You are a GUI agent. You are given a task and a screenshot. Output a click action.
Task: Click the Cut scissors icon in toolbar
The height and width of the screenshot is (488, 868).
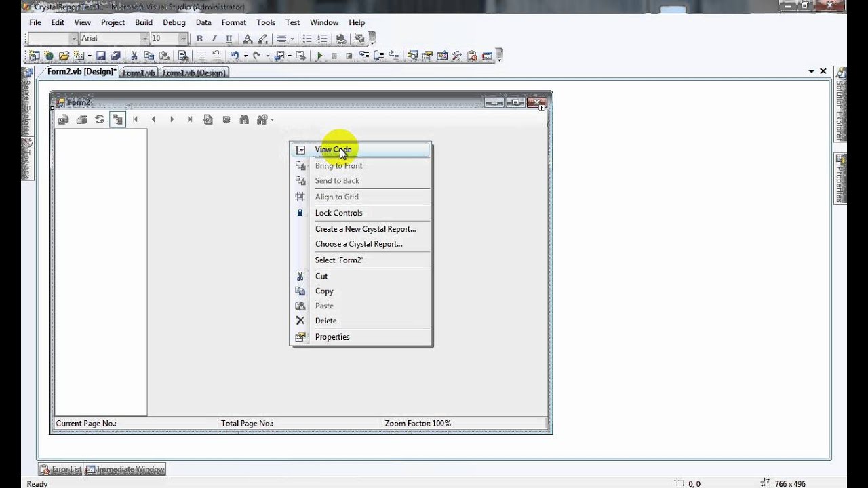pos(134,56)
